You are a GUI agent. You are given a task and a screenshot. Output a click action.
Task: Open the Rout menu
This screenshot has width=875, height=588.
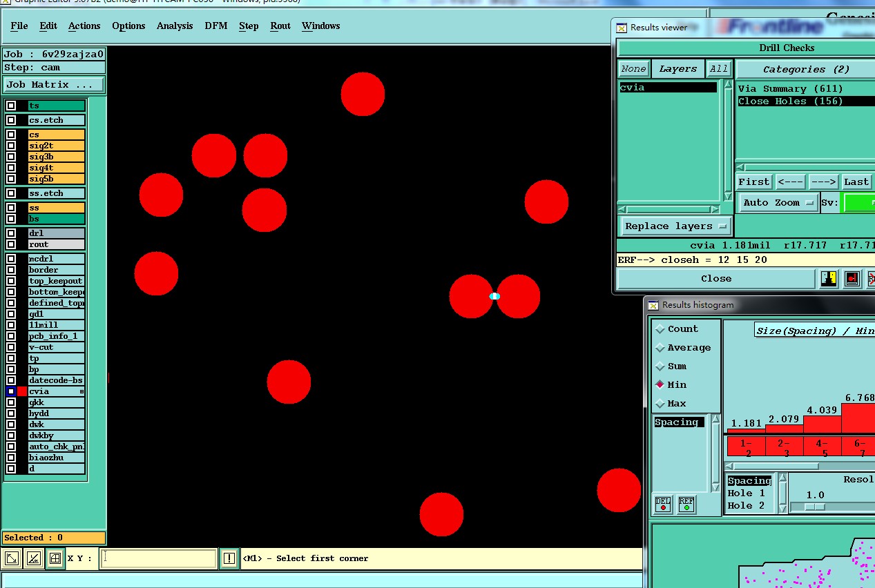(x=280, y=26)
